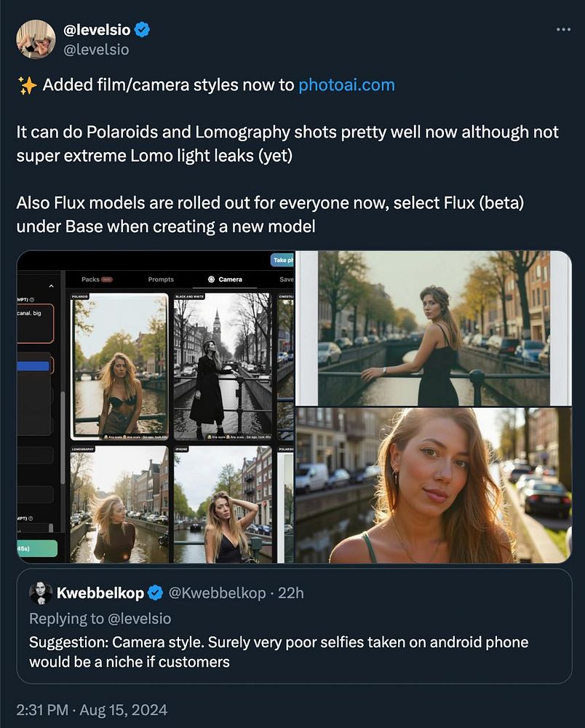Collapse the sidebar section with the up chevron
The width and height of the screenshot is (585, 728).
click(50, 285)
